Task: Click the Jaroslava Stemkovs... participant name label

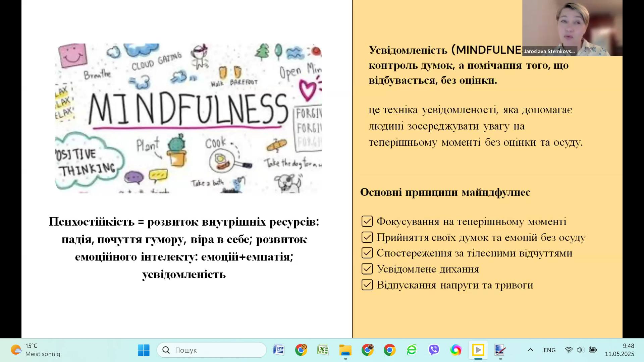Action: click(x=549, y=51)
